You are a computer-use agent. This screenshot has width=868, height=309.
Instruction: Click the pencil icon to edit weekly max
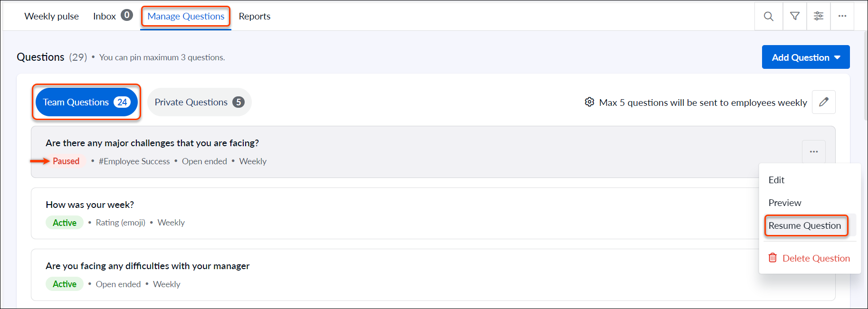[824, 102]
